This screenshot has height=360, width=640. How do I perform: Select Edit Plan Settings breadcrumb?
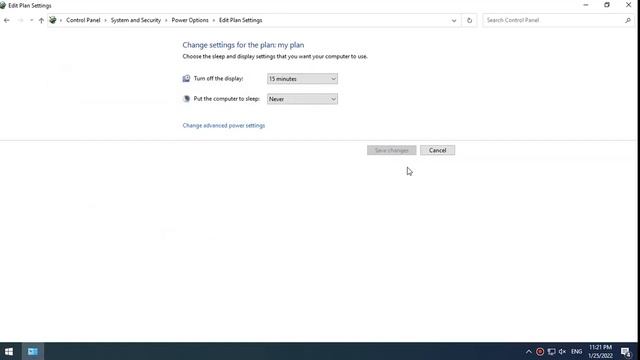tap(240, 20)
